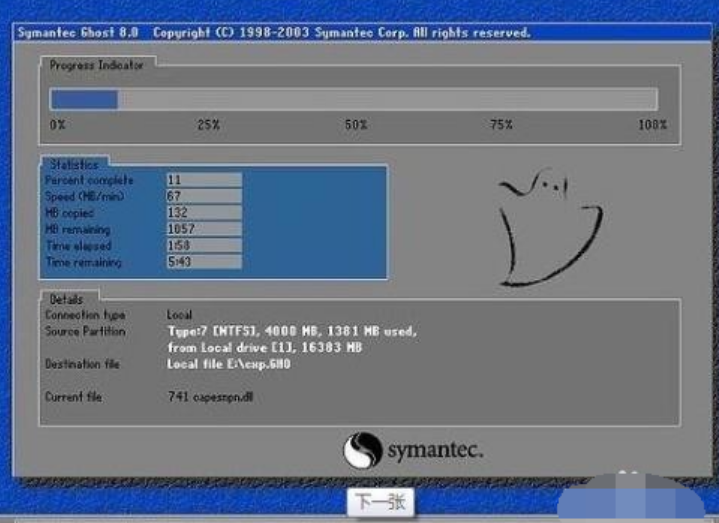Click the current file name starting with 741
The width and height of the screenshot is (719, 523).
click(210, 397)
